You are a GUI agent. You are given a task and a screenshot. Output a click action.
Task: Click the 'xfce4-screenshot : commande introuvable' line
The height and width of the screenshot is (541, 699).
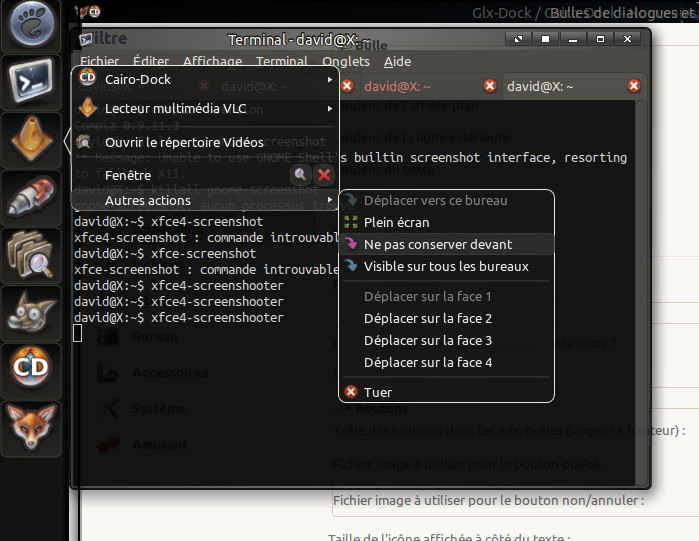207,237
